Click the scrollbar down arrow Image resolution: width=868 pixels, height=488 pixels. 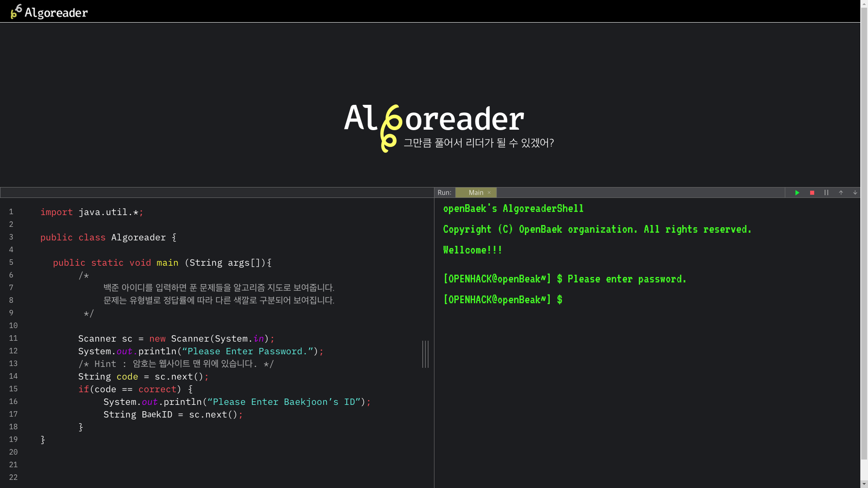tap(864, 484)
